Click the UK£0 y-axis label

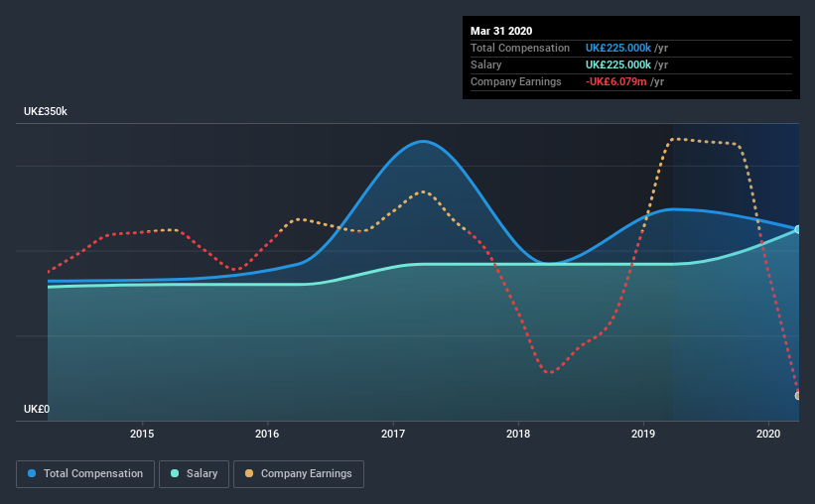coord(37,410)
